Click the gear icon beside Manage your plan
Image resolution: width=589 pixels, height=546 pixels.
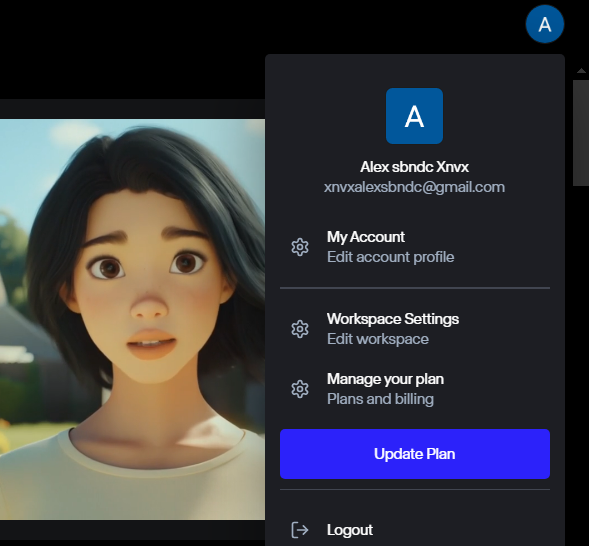click(x=300, y=389)
